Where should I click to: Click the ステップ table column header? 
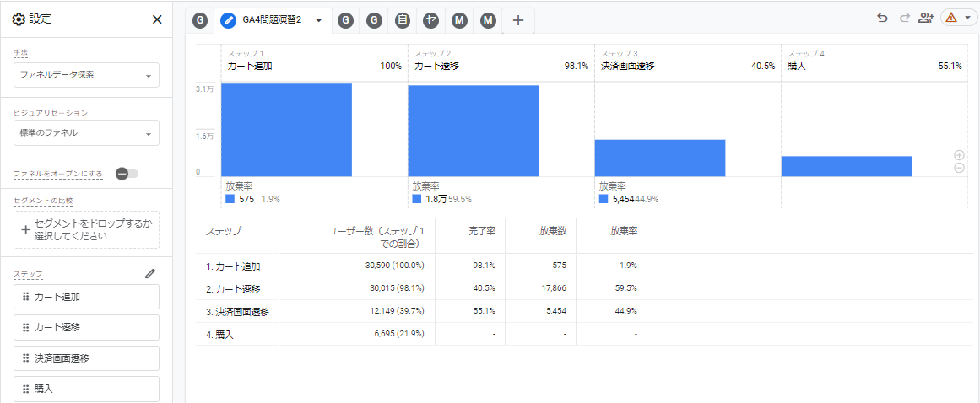point(224,231)
